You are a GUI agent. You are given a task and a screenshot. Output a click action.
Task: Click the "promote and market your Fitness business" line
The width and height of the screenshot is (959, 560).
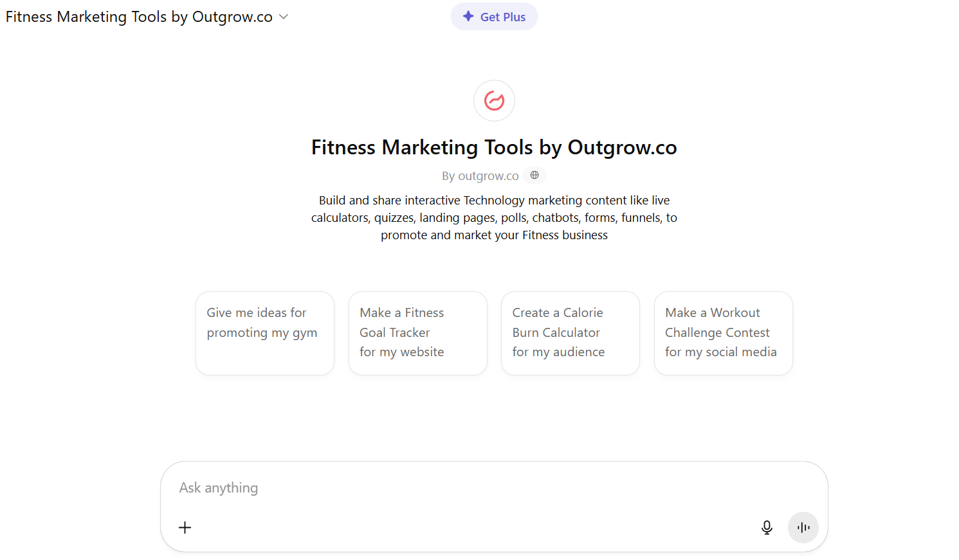pos(494,235)
